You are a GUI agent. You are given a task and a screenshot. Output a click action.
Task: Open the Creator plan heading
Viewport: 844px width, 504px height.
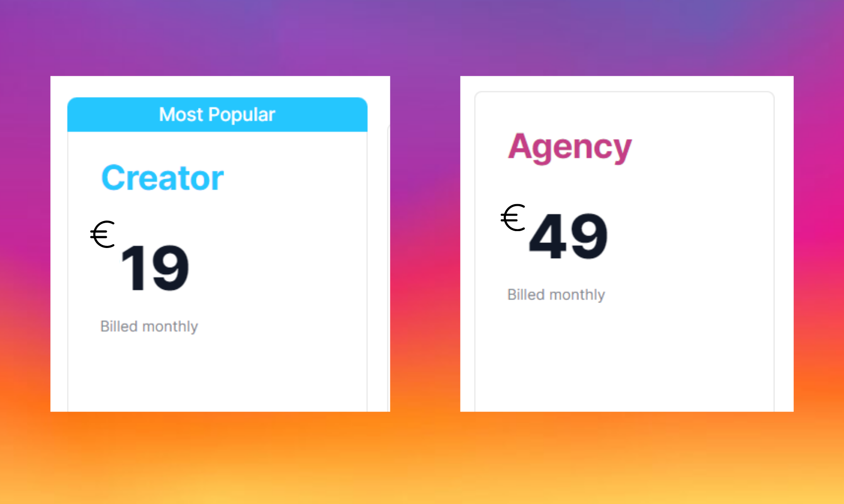[162, 178]
